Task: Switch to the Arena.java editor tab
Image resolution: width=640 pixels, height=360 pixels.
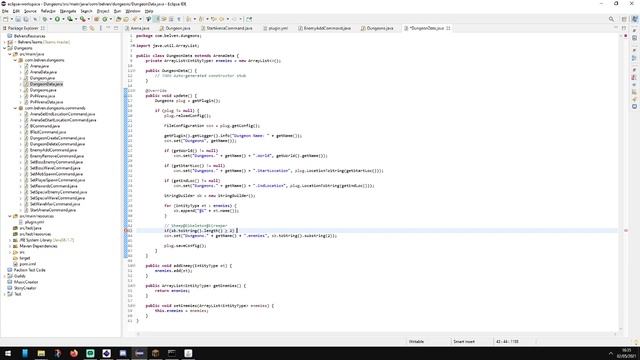Action: 137,28
